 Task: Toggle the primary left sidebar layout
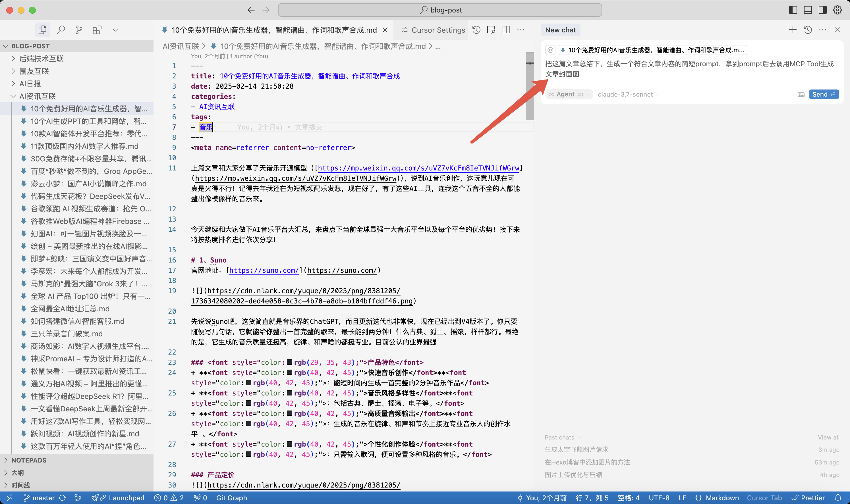click(793, 10)
